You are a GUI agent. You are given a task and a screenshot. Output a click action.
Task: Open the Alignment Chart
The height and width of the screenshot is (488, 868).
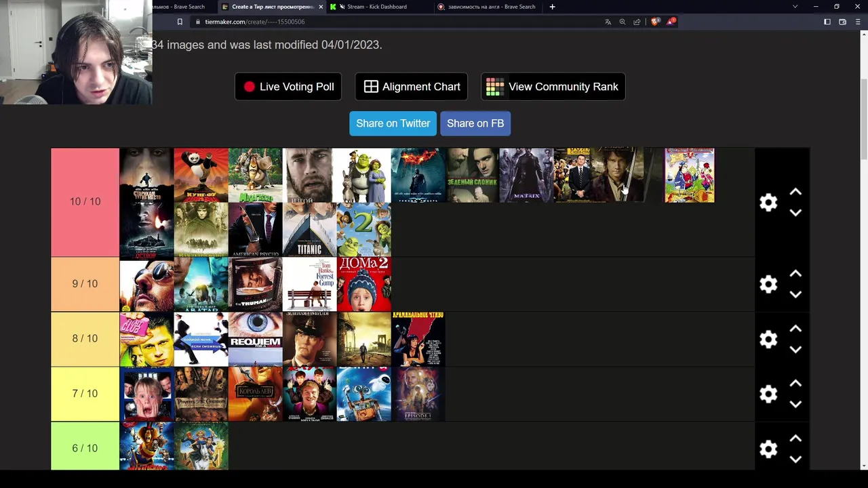tap(412, 87)
